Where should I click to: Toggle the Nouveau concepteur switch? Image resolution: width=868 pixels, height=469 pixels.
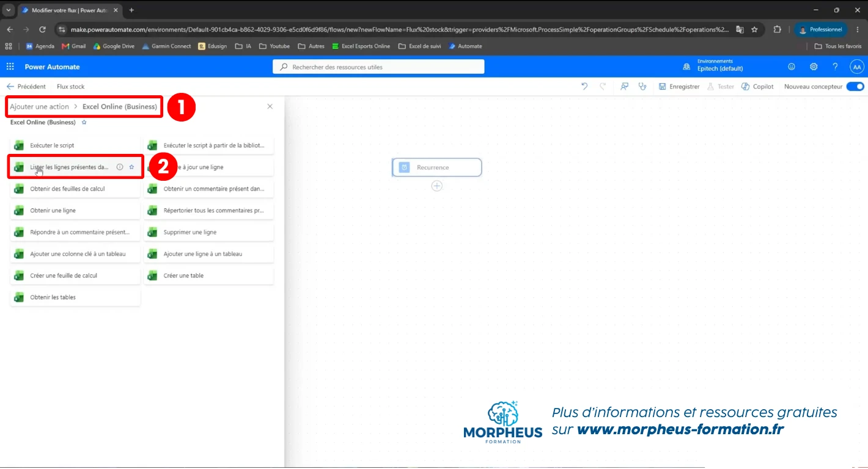click(x=855, y=87)
